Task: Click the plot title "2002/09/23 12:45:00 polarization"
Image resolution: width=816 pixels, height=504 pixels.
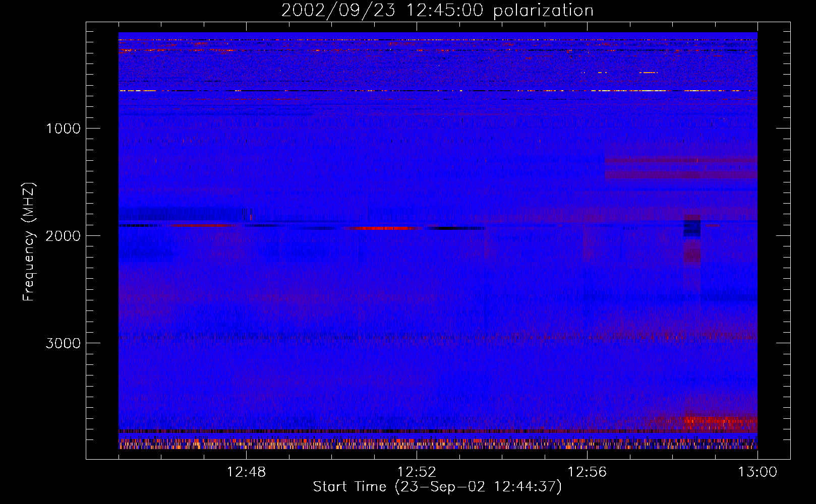Action: (437, 10)
